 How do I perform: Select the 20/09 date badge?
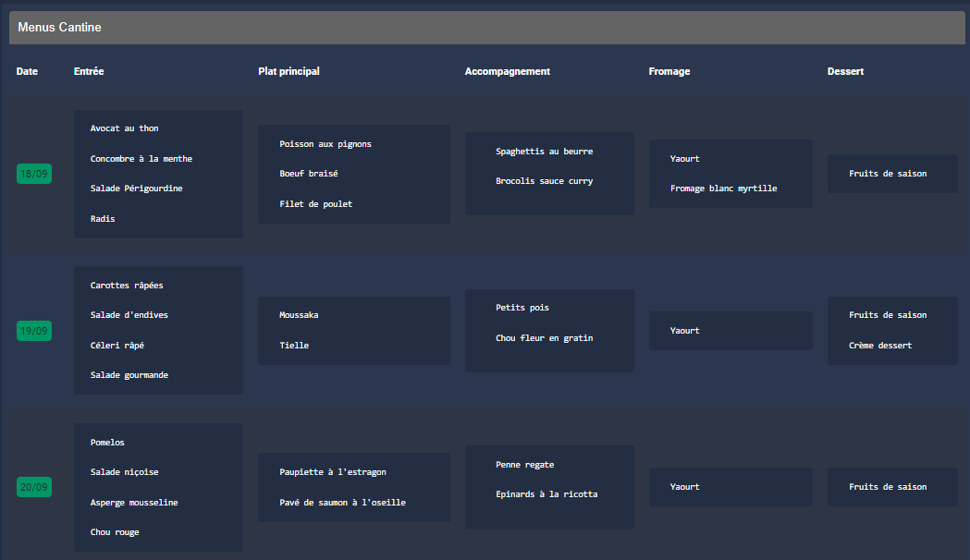coord(34,487)
